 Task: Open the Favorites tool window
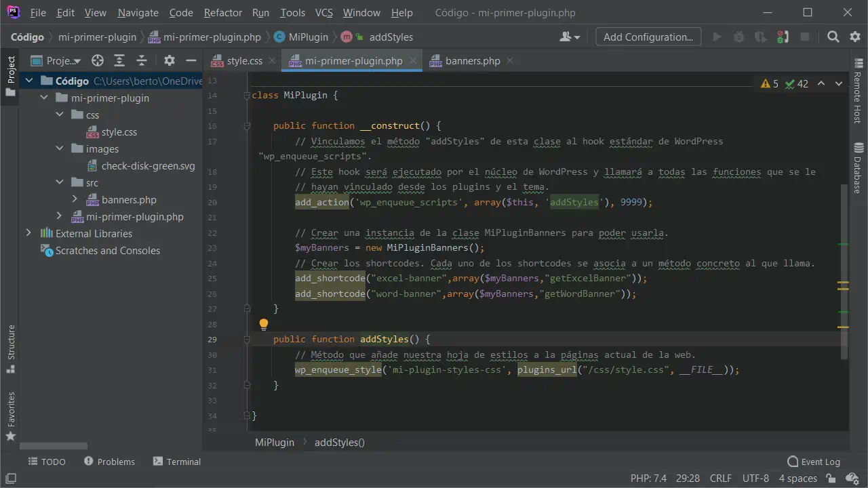point(10,416)
